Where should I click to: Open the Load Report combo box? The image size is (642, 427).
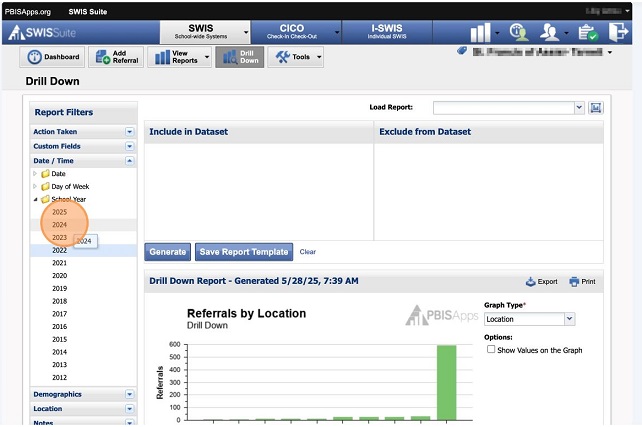508,108
